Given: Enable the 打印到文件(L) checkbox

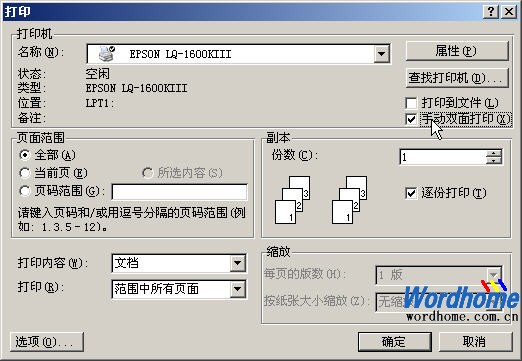Looking at the screenshot, I should [411, 103].
